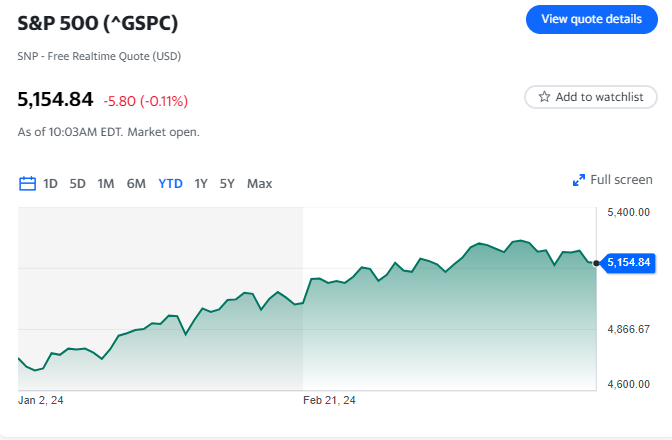The height and width of the screenshot is (440, 672).
Task: Show the 1Y chart range
Action: [x=201, y=183]
